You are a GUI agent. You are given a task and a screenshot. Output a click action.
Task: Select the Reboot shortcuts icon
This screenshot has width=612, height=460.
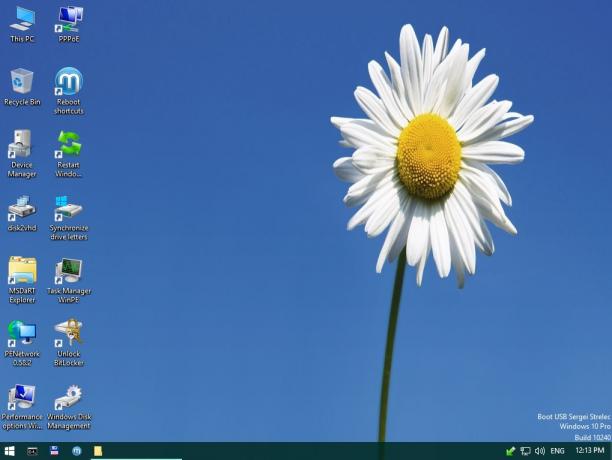point(69,91)
